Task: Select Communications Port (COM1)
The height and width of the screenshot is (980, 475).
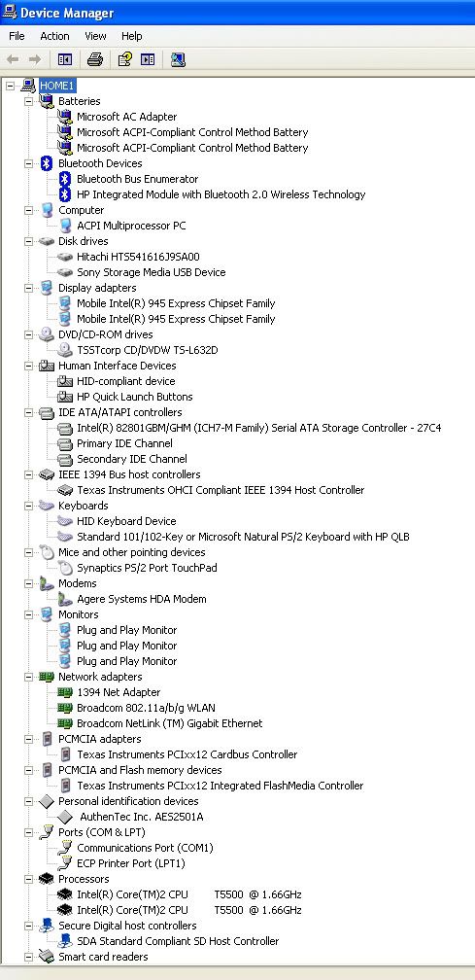Action: click(x=145, y=848)
